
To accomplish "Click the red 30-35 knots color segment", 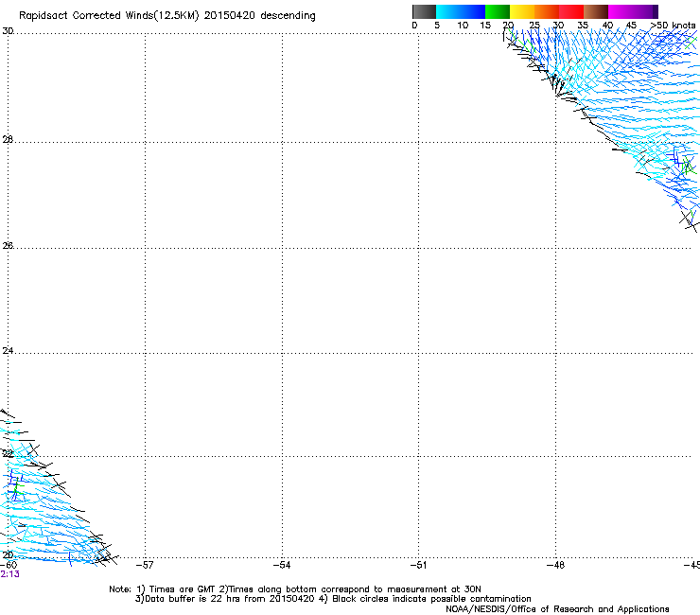I will (571, 11).
